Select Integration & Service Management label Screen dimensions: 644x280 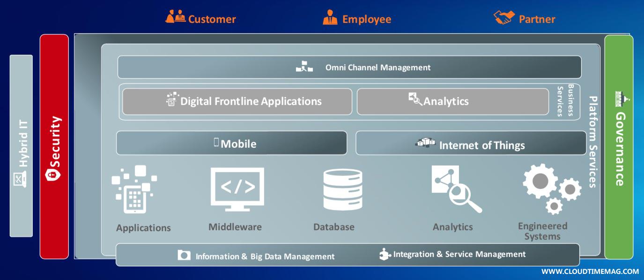click(x=459, y=254)
